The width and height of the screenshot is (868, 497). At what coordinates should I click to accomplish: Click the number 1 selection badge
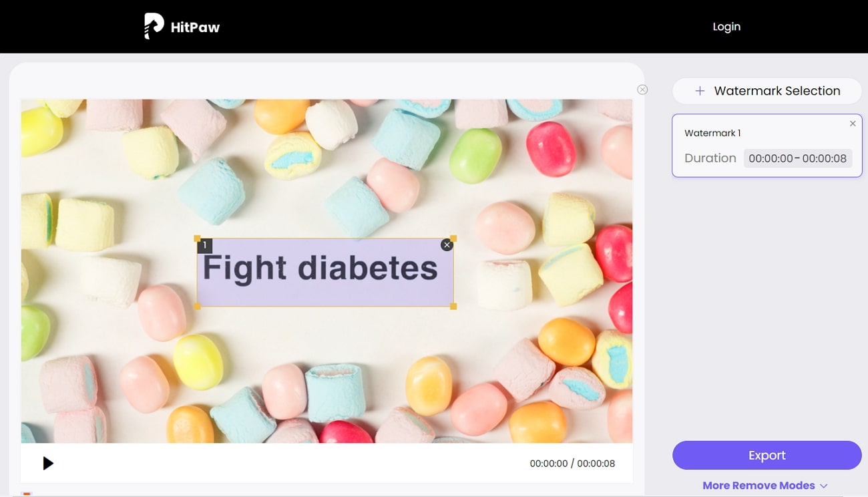[204, 246]
